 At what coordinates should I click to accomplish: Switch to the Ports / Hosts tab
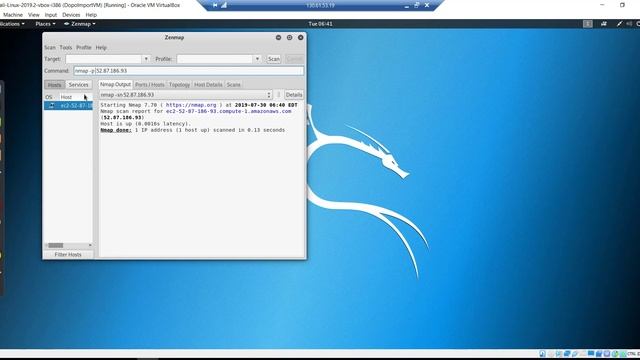150,84
